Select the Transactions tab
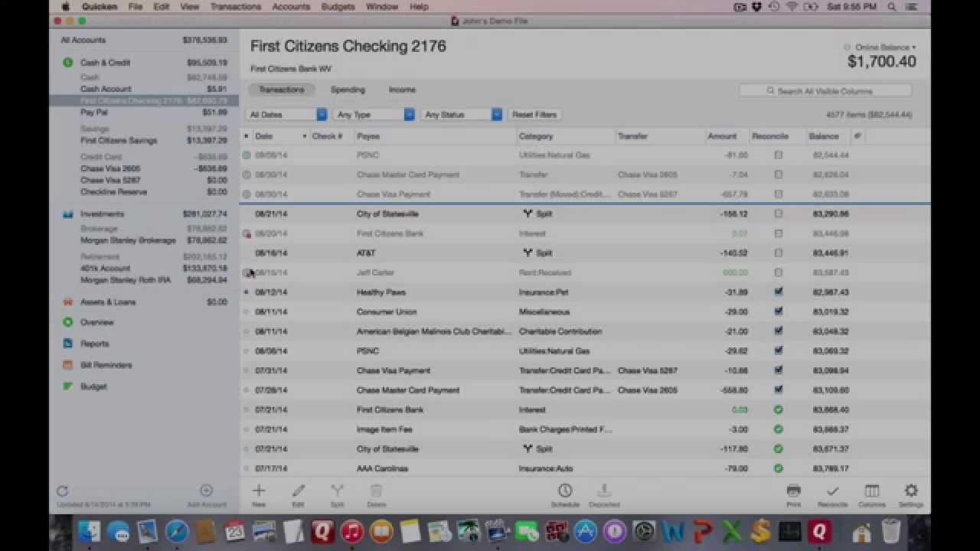 pyautogui.click(x=281, y=90)
